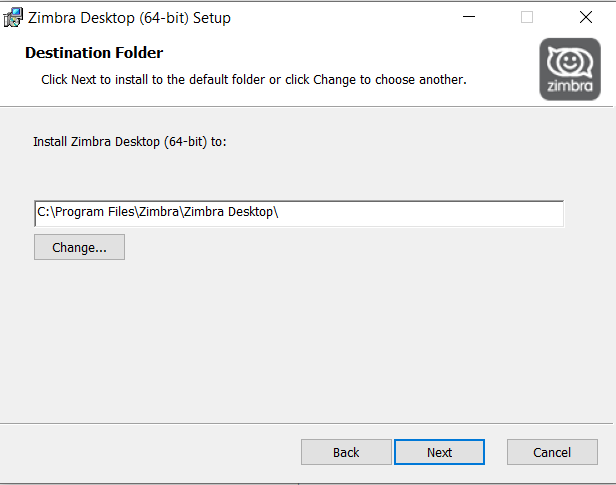Close the setup window with X
Screen dimensions: 616x485
[x=586, y=17]
